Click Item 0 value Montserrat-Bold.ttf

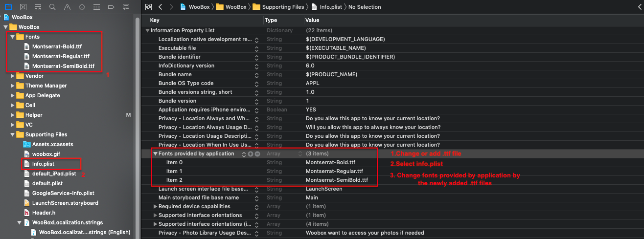pyautogui.click(x=330, y=162)
